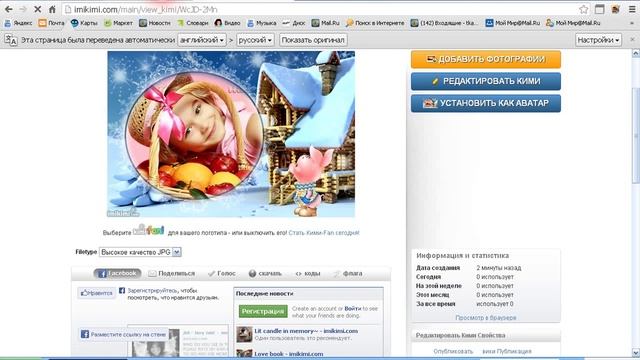Select the Поделиться tab
Image resolution: width=640 pixels, height=360 pixels.
click(x=172, y=273)
